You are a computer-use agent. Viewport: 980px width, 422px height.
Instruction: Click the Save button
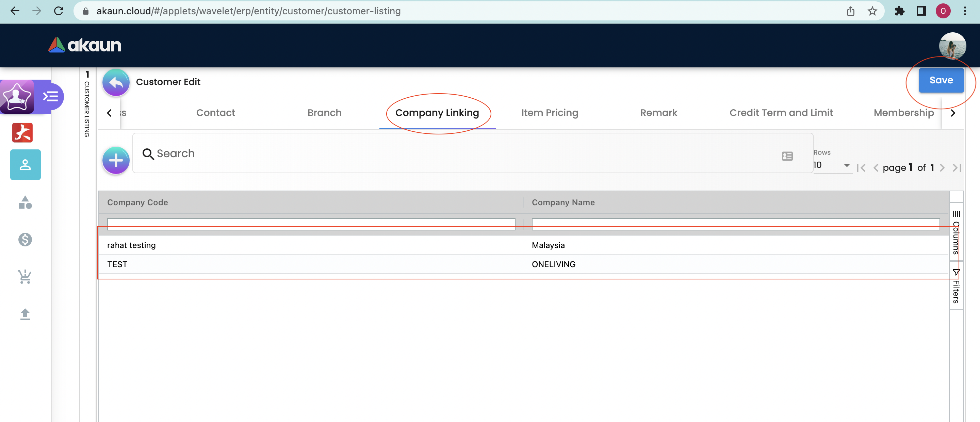(x=941, y=80)
